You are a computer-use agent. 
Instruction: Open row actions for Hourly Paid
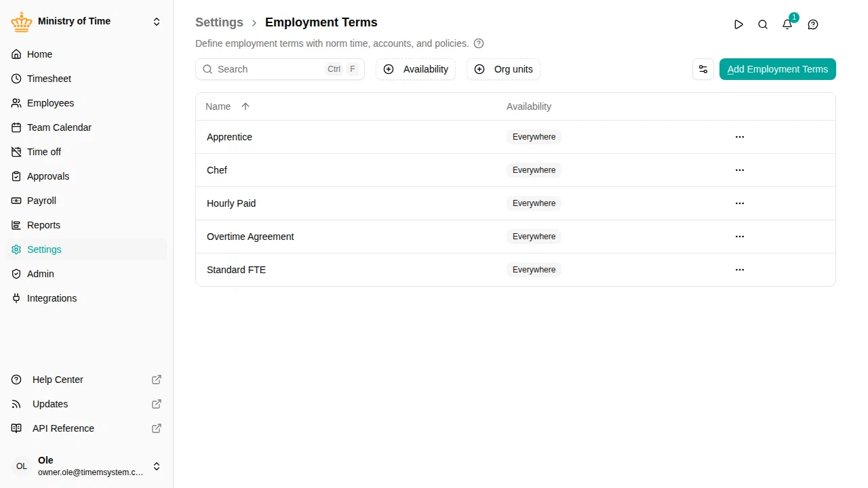click(740, 203)
